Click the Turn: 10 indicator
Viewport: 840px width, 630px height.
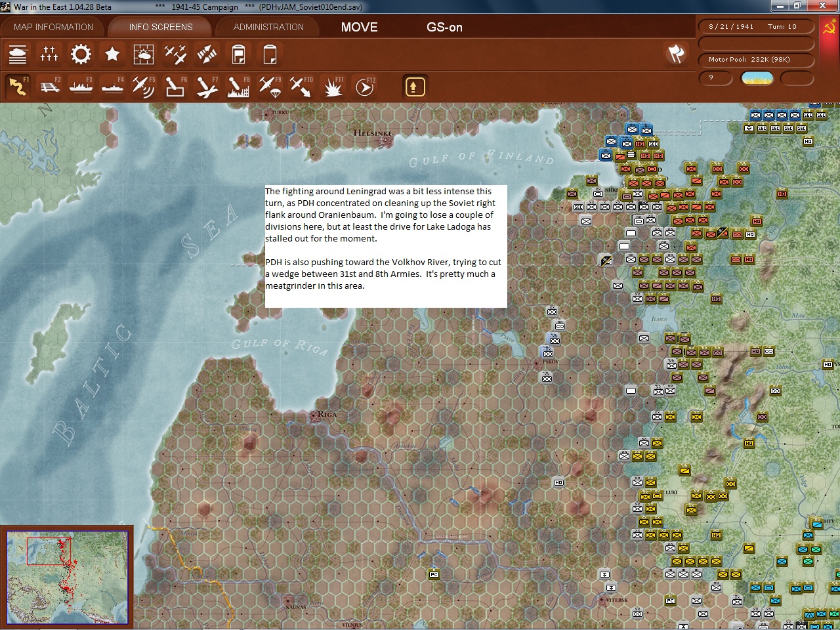(782, 27)
